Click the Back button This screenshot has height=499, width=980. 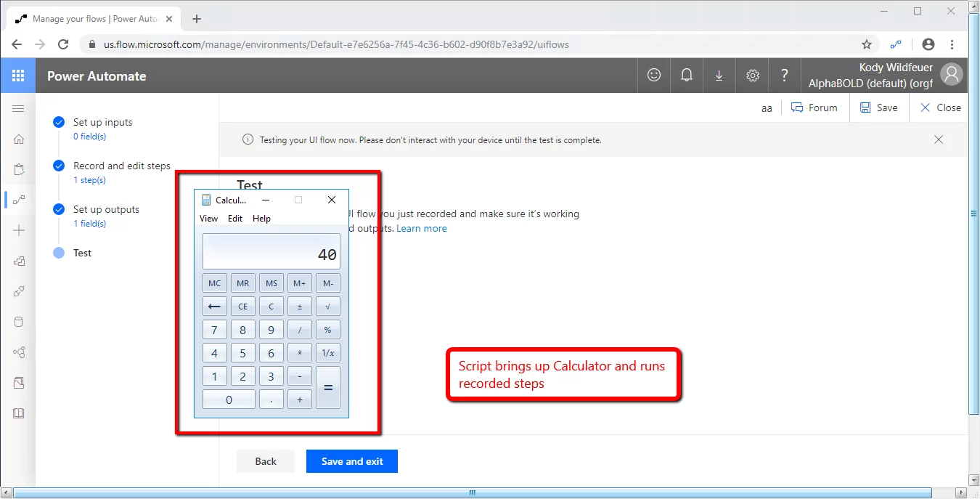pyautogui.click(x=266, y=461)
